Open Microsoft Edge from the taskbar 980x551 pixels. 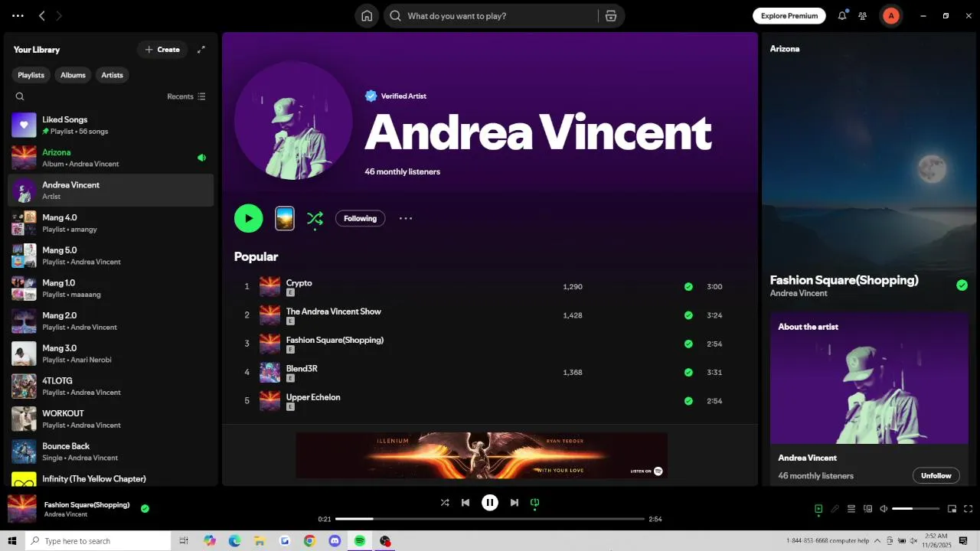[234, 541]
